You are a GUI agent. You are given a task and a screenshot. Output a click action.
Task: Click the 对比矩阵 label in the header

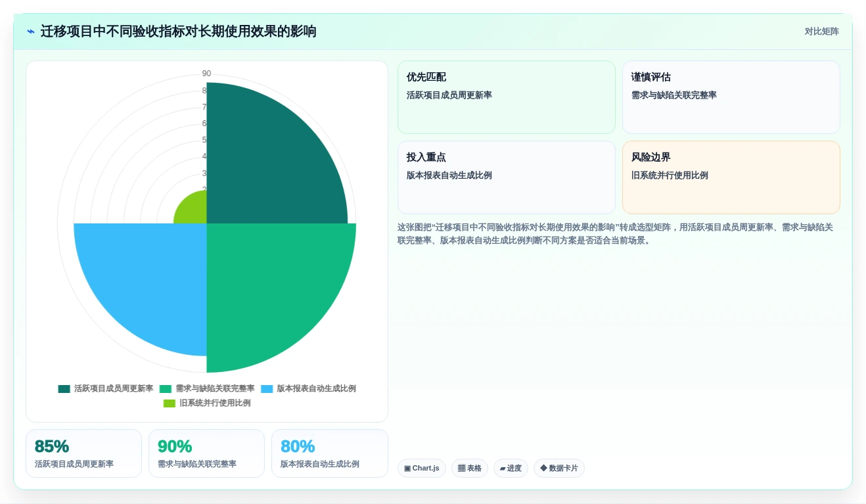[821, 32]
